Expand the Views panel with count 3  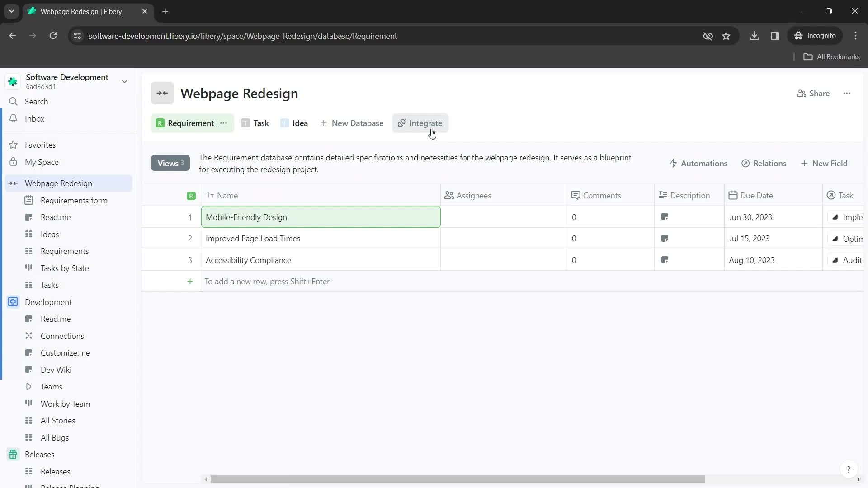tap(170, 163)
